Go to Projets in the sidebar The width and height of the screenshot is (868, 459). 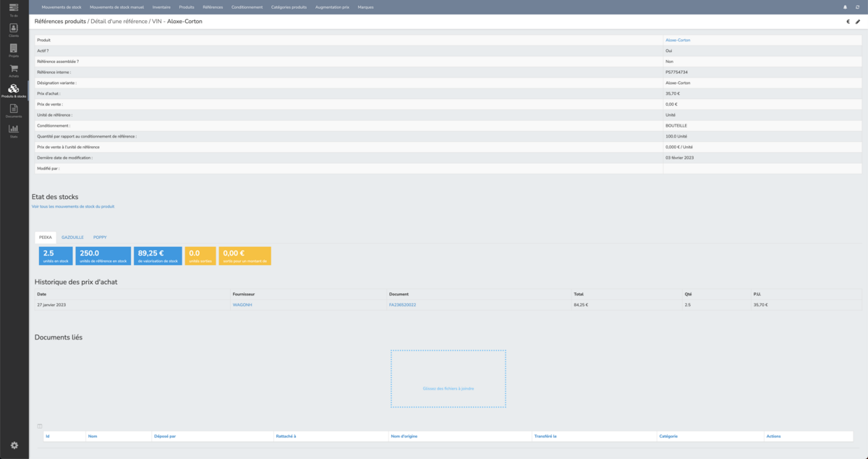[x=14, y=50]
